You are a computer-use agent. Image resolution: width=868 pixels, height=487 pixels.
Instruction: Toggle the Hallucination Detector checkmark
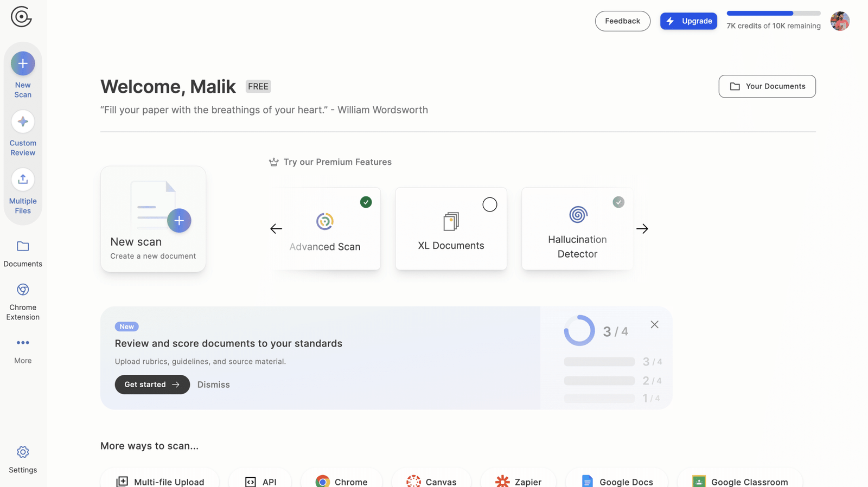click(618, 202)
